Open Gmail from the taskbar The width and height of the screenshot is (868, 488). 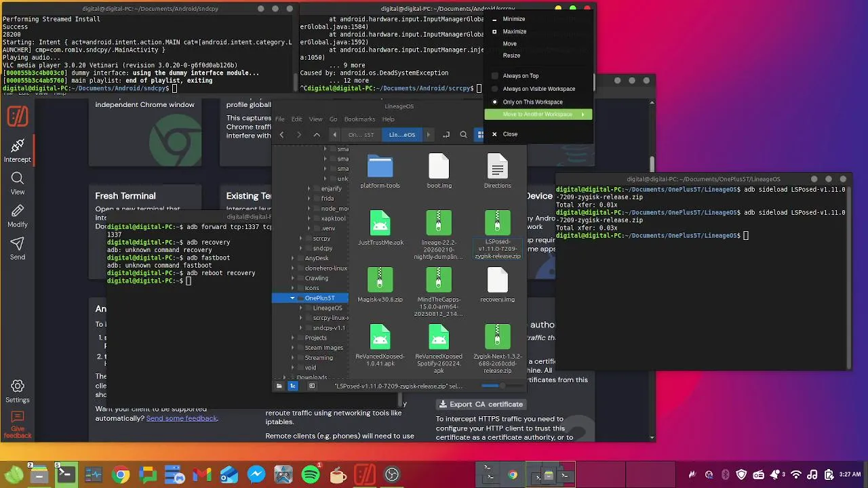[202, 475]
